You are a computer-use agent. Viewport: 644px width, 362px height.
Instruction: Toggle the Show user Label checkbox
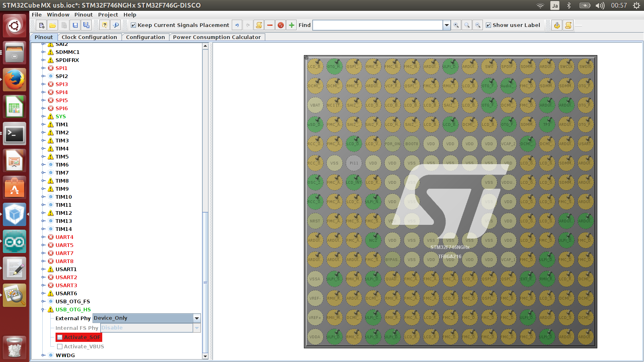(x=489, y=25)
